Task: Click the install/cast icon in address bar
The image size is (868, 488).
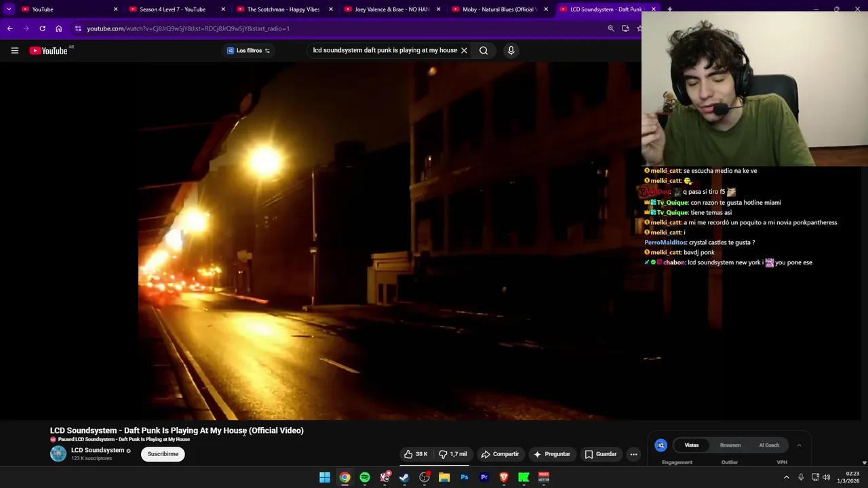Action: [625, 28]
